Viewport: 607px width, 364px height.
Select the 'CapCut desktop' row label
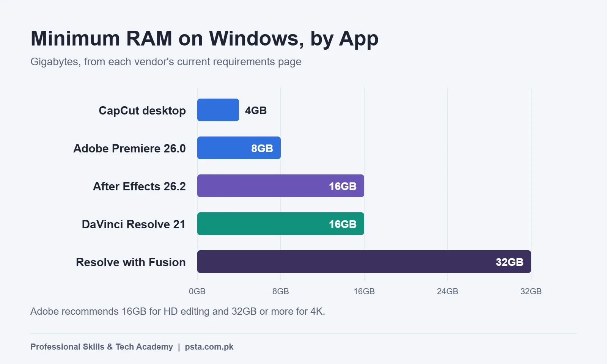click(142, 110)
